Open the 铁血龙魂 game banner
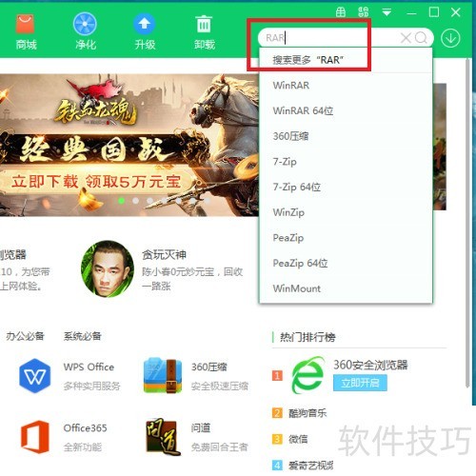 click(129, 145)
